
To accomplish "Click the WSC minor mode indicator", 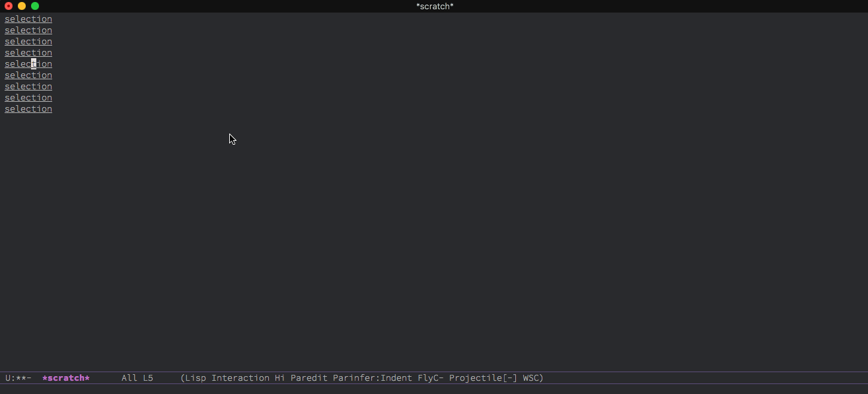I will click(531, 378).
